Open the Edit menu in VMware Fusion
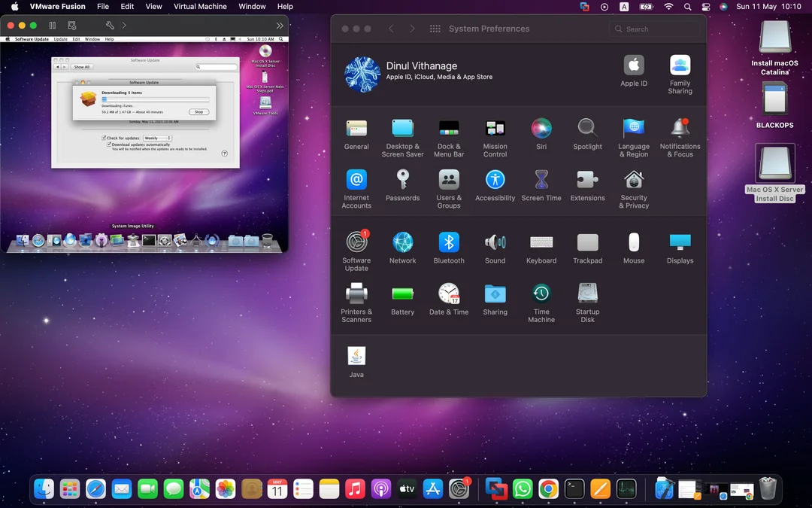This screenshot has height=508, width=812. click(127, 6)
